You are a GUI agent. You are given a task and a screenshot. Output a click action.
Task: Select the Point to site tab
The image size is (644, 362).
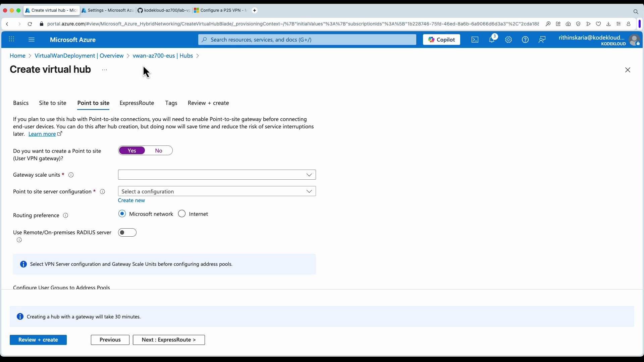[93, 103]
